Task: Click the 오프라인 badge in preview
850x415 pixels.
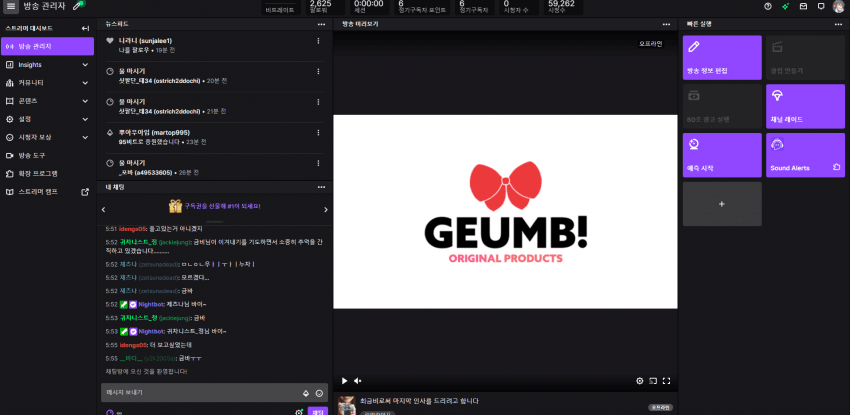Action: click(651, 43)
